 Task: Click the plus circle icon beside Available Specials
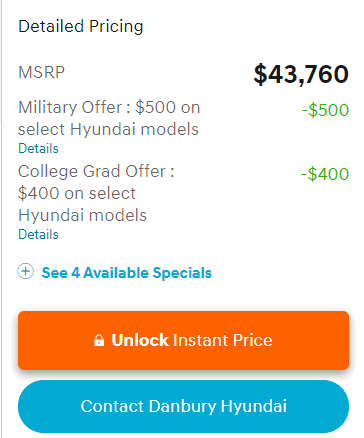point(26,271)
